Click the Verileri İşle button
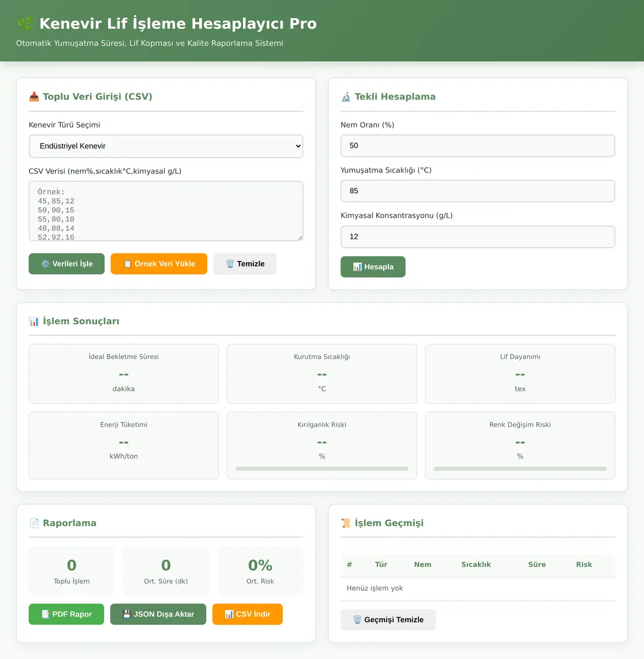Screen dimensions: 644x659 [67, 264]
